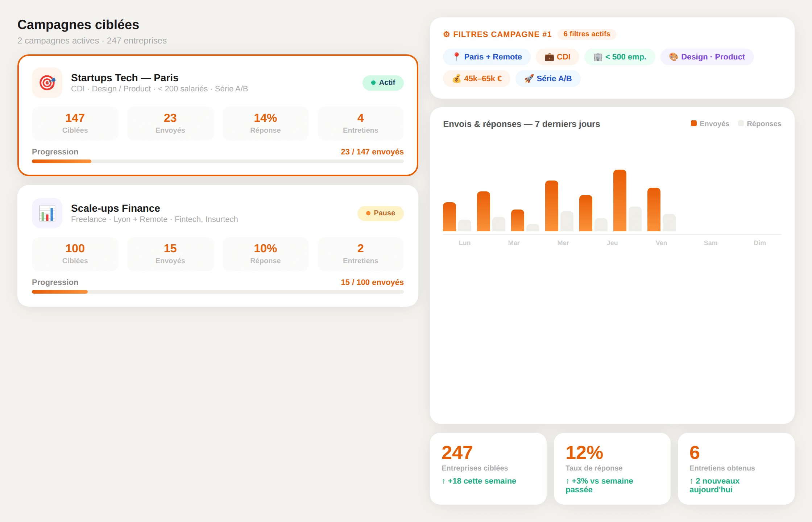Click the tallest orange bar for Jeu

click(620, 200)
